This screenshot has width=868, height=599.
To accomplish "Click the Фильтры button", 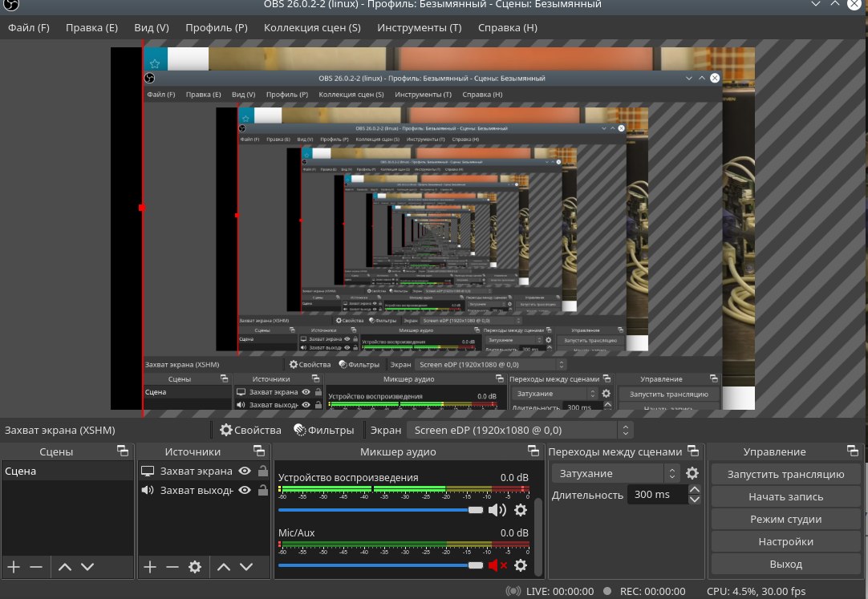I will click(324, 430).
